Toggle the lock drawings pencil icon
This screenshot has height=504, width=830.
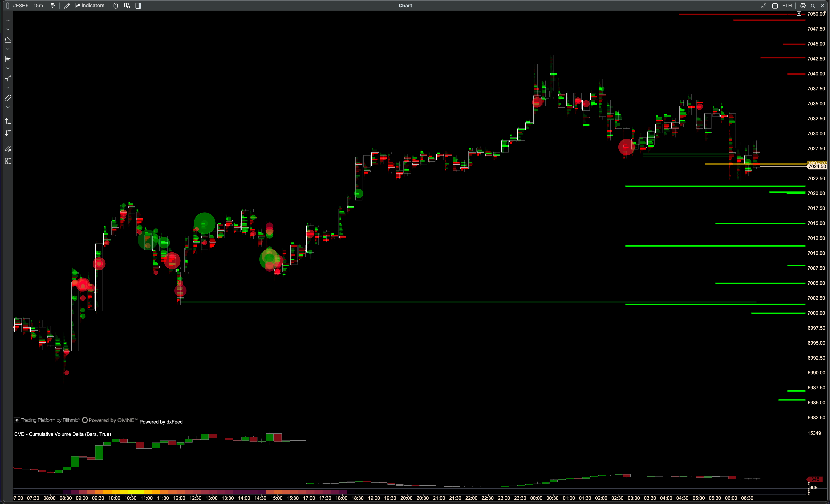coord(8,149)
